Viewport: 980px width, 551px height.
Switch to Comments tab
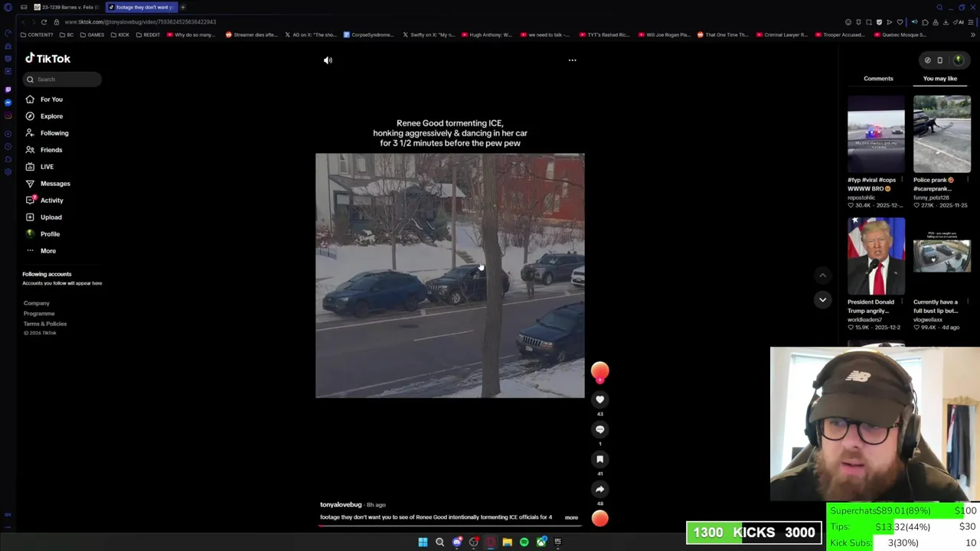(878, 79)
